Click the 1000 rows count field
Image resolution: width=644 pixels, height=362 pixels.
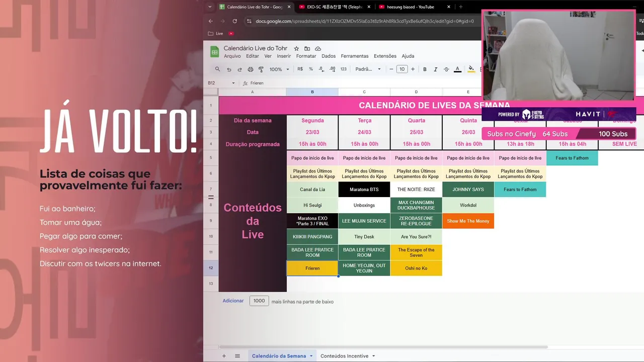(x=259, y=301)
